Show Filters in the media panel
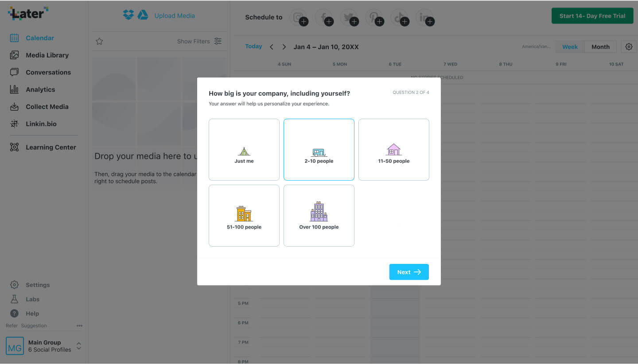The height and width of the screenshot is (364, 638). pos(199,41)
